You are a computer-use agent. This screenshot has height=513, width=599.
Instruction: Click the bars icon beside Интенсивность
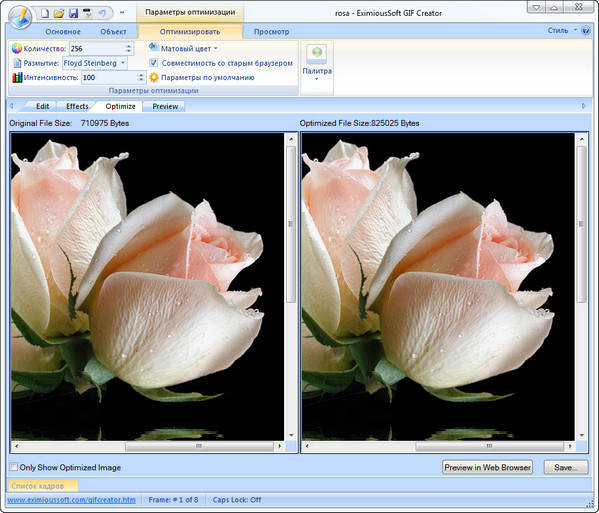pyautogui.click(x=17, y=78)
